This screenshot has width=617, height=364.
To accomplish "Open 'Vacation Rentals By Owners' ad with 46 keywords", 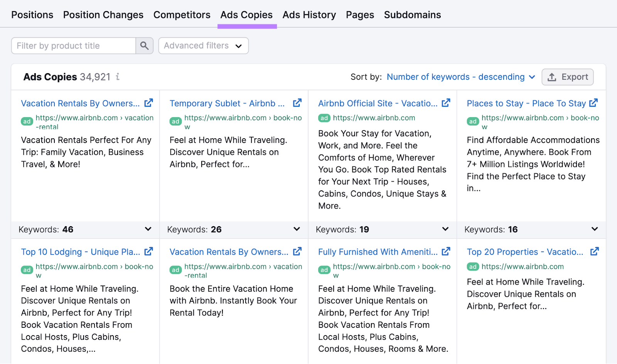I will point(80,103).
